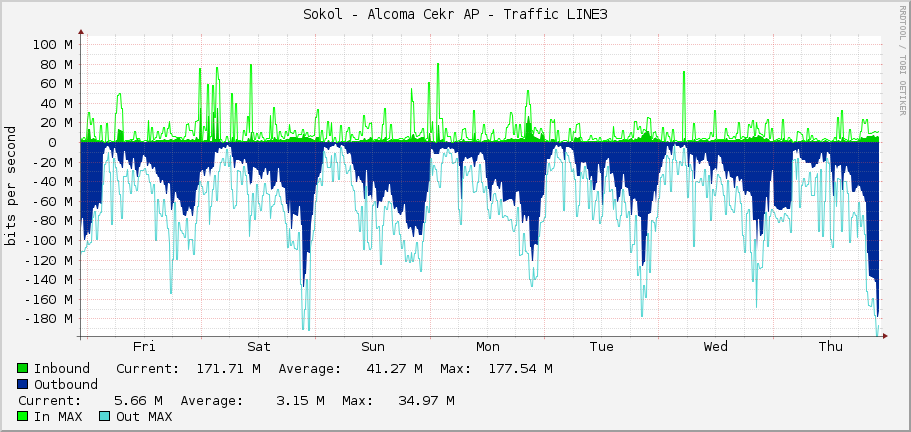Click the '40 M' y-axis label
This screenshot has height=432, width=911.
click(x=57, y=103)
